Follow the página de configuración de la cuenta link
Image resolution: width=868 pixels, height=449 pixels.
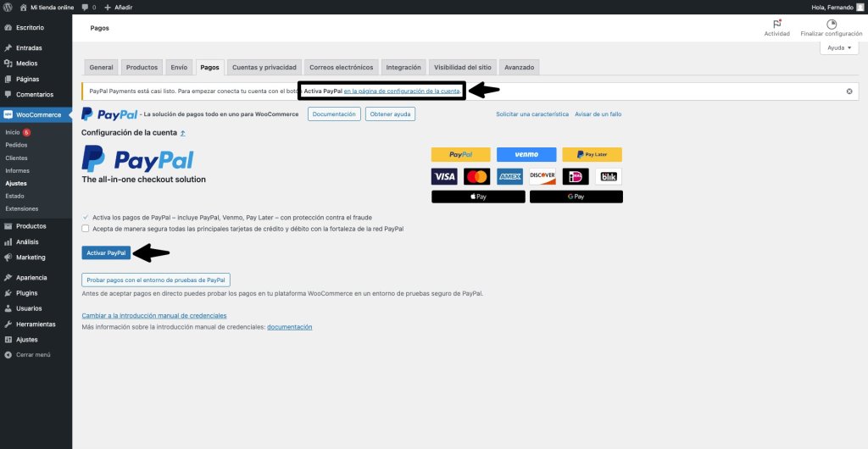tap(402, 91)
